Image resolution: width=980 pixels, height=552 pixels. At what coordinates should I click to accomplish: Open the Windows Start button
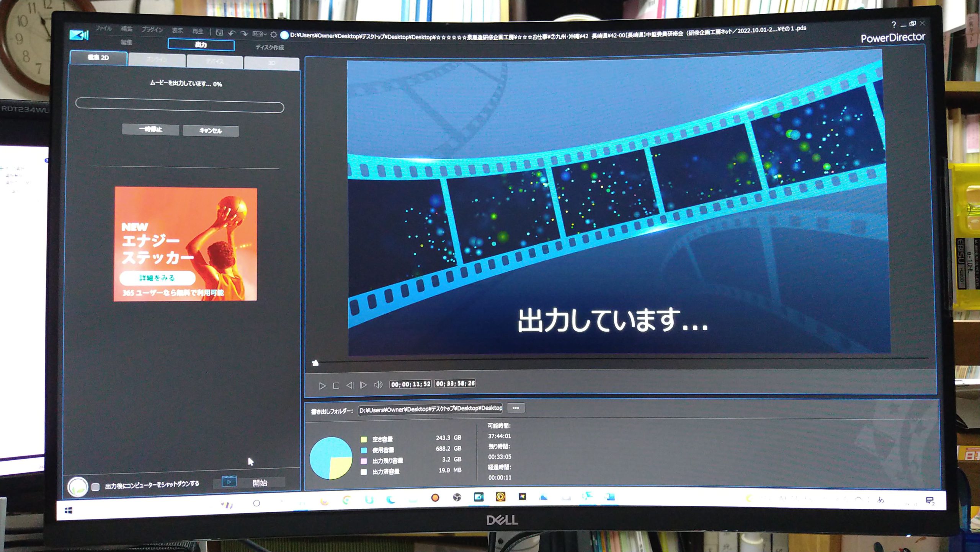[x=69, y=511]
